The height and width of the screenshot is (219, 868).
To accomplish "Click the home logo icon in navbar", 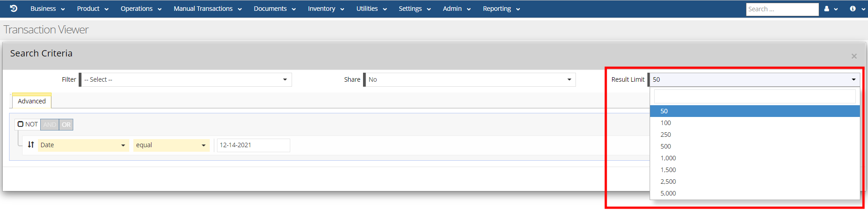I will click(x=14, y=9).
